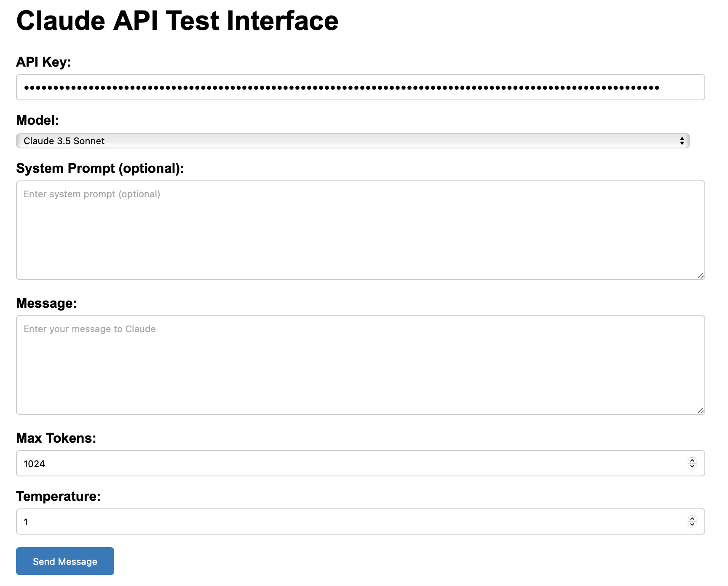Click the Model label

click(37, 120)
